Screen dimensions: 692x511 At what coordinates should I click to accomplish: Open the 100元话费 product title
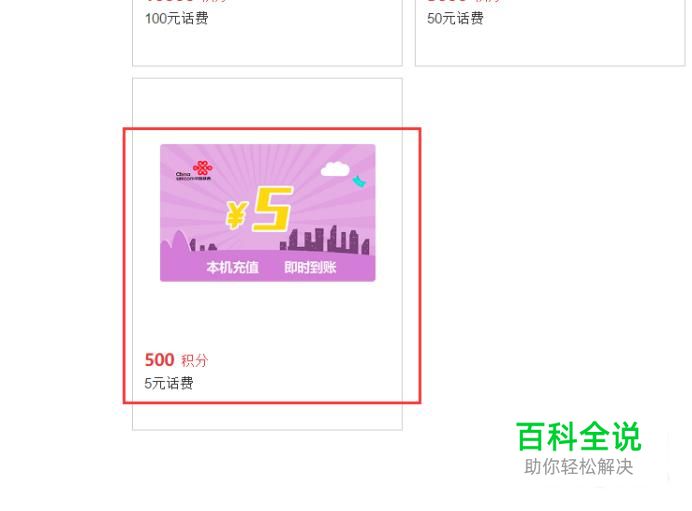click(177, 19)
